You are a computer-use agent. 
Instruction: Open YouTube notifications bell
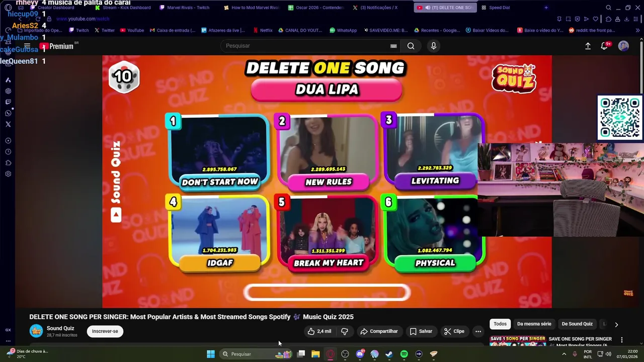[x=604, y=46]
